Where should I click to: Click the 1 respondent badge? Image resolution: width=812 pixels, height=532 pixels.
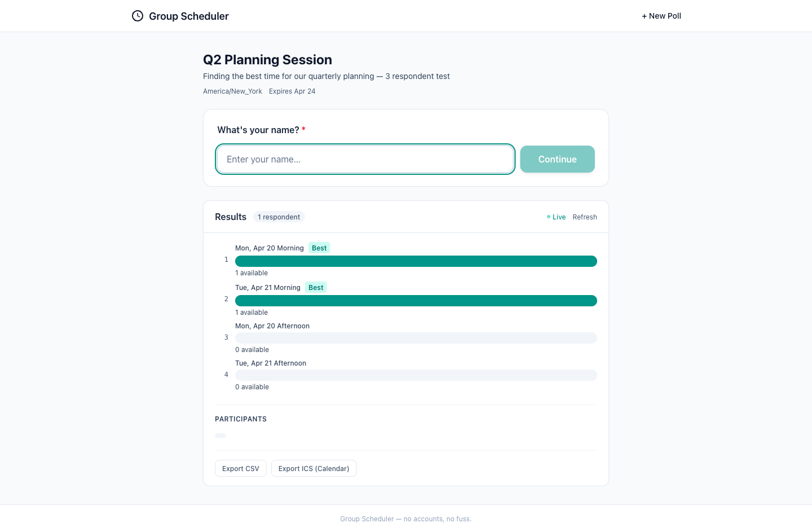(279, 217)
